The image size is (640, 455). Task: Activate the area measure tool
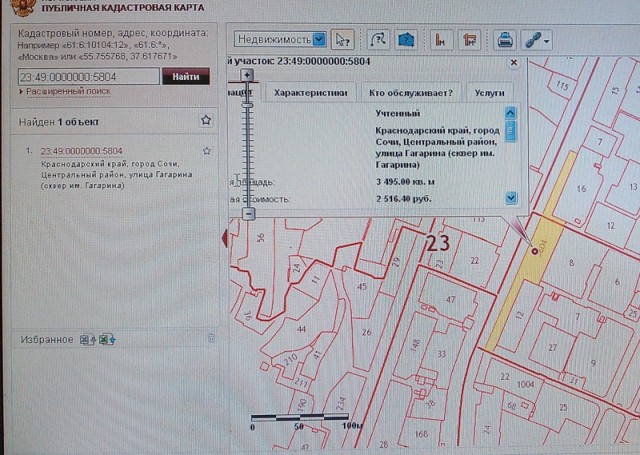pyautogui.click(x=470, y=40)
